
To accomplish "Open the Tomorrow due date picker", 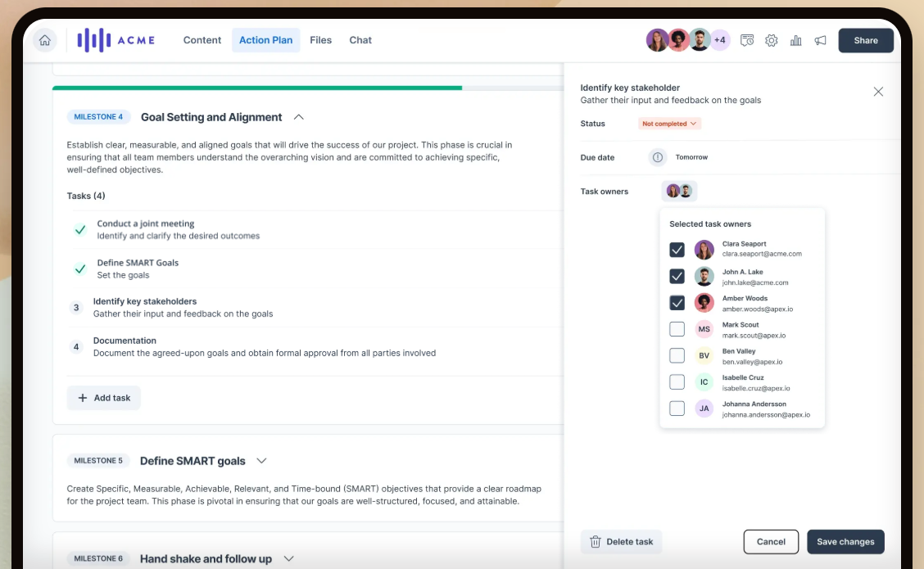I will coord(691,157).
